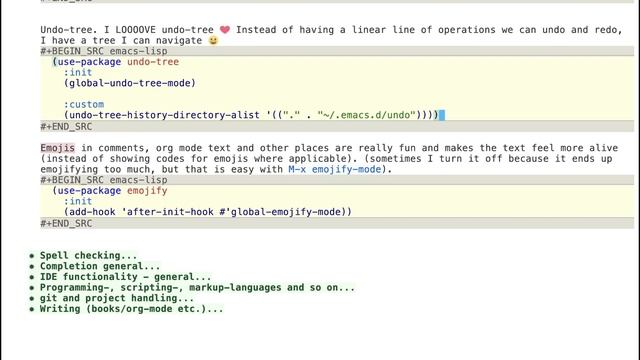The width and height of the screenshot is (640, 360).
Task: Click the 'after-init-hook symbol
Action: (167, 212)
